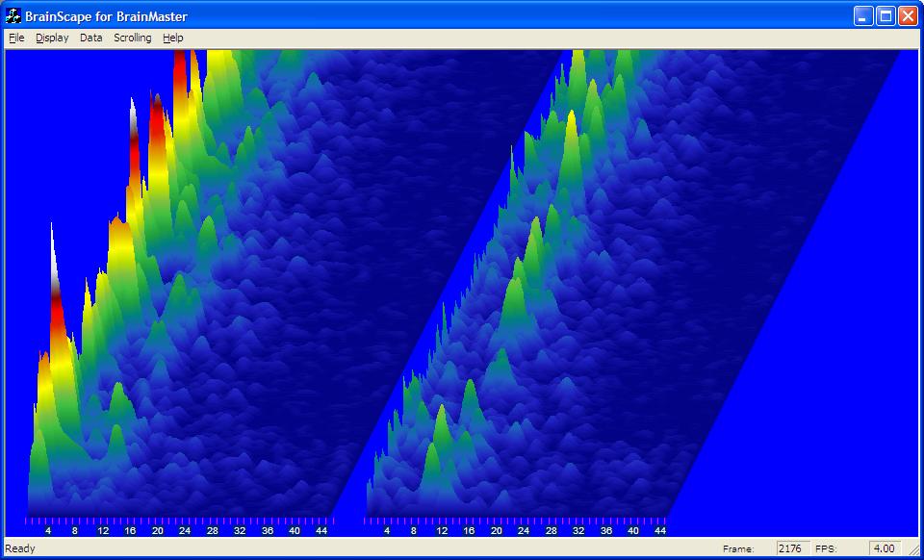Screen dimensions: 924x560
Task: Click frequency label 44 on right axis
Action: tap(660, 530)
